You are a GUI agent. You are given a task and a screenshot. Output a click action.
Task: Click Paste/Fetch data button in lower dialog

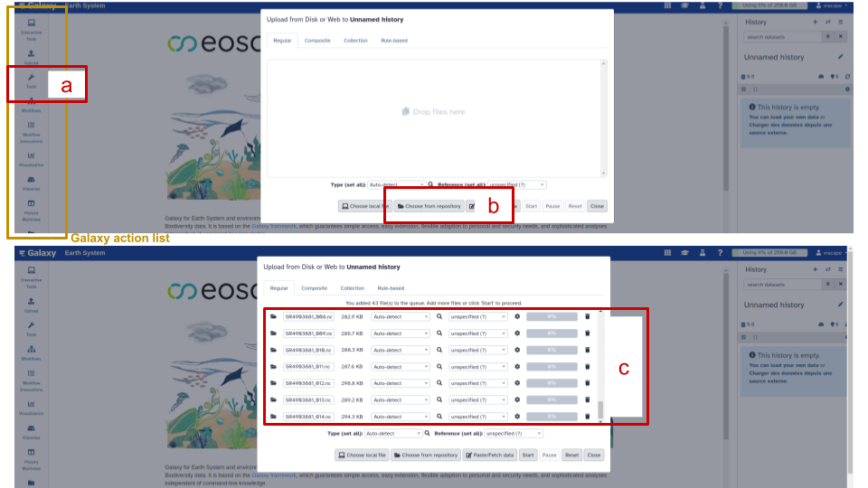[490, 455]
